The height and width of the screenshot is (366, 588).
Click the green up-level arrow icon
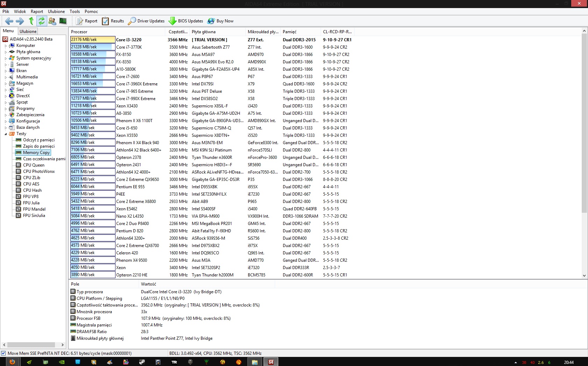(31, 21)
